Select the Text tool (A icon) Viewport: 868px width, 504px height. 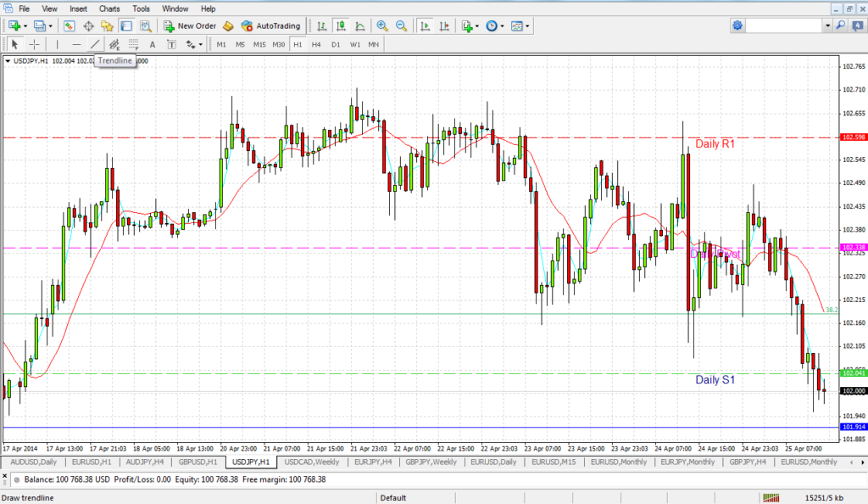(153, 44)
